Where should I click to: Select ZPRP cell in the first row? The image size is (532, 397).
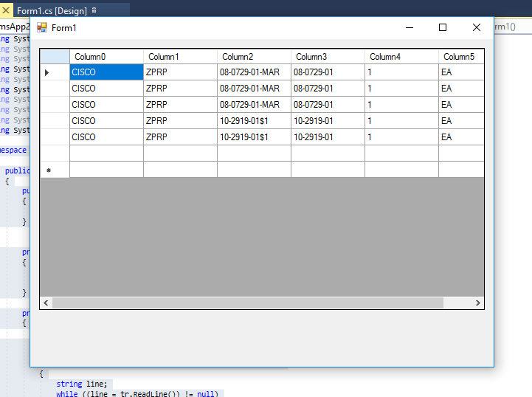click(x=180, y=72)
